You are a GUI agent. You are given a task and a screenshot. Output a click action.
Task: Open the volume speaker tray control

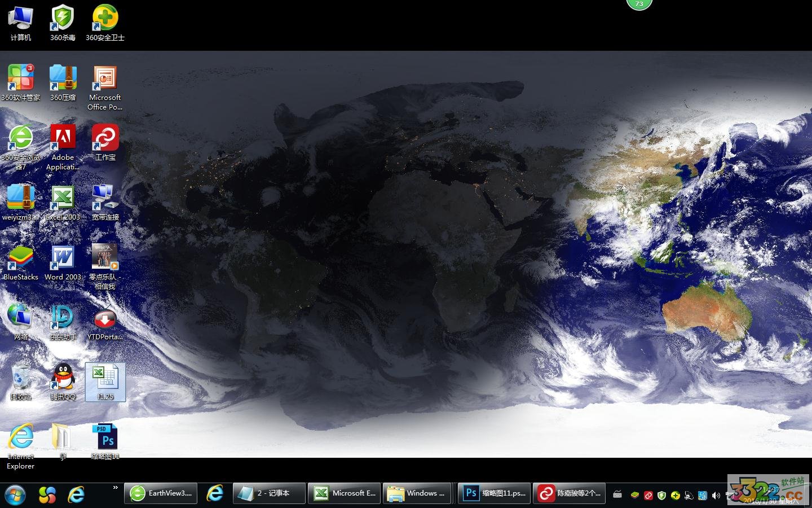[716, 495]
